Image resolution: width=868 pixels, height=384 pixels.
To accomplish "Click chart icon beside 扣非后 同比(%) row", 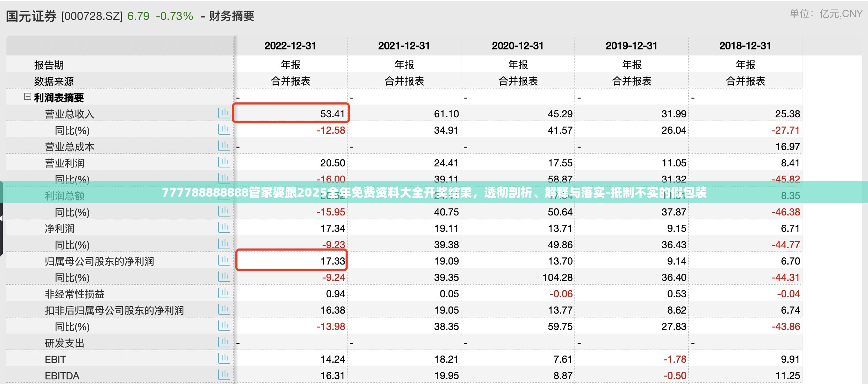I will pos(224,326).
